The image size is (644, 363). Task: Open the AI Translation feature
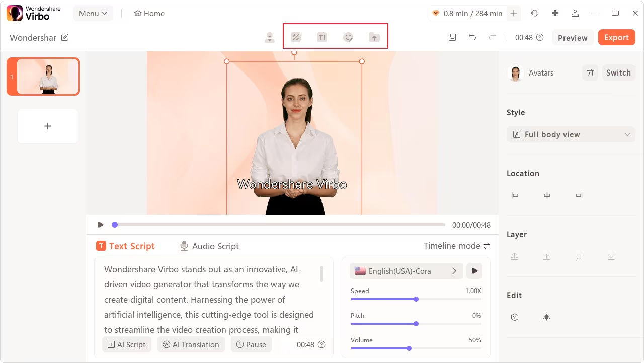point(191,344)
